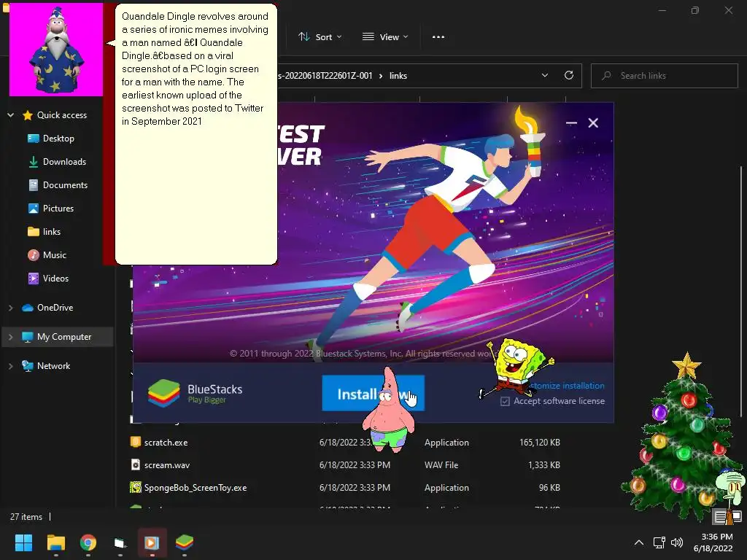
Task: Open volume control tray icon
Action: pos(676,542)
